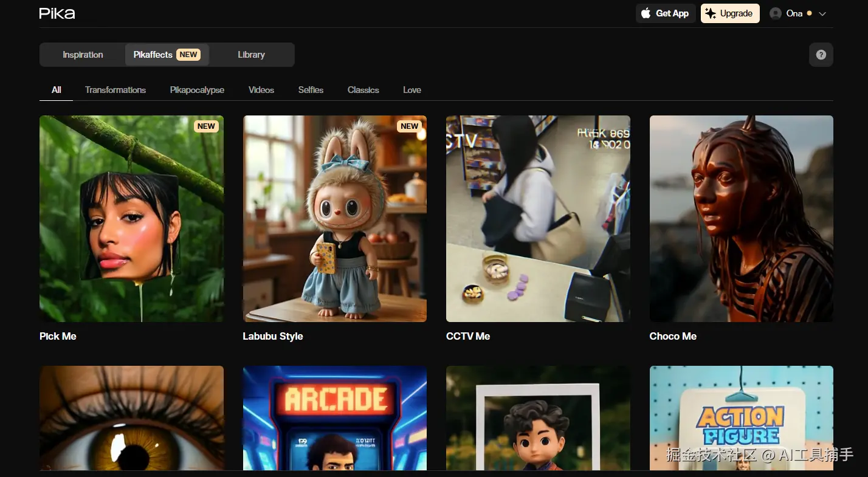Screen dimensions: 868x477
Task: Expand the Ona account dropdown chevron
Action: pyautogui.click(x=822, y=14)
